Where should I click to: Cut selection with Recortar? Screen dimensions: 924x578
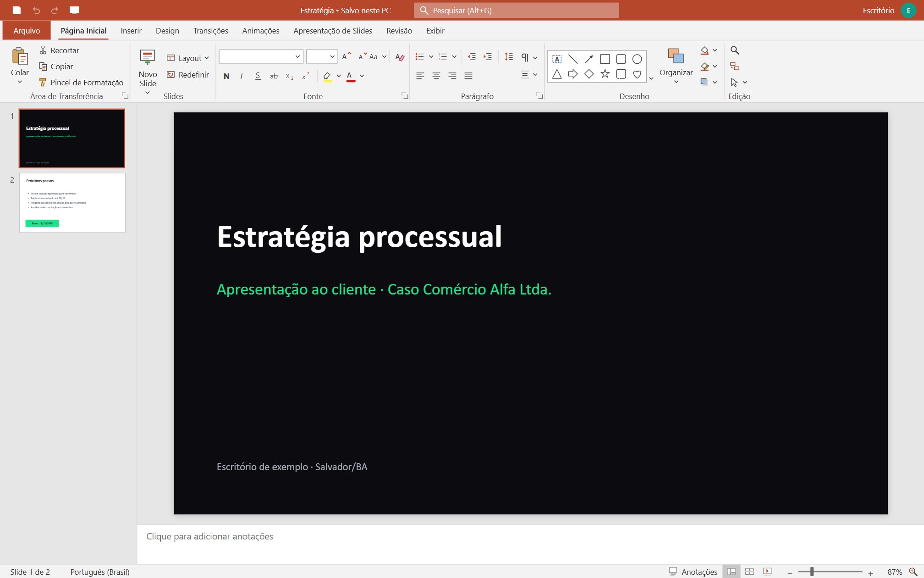[59, 50]
